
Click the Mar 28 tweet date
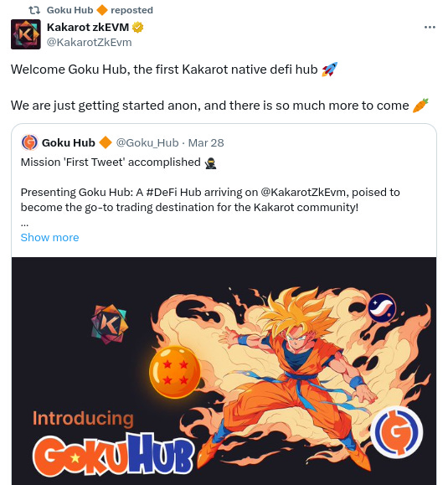(x=206, y=143)
